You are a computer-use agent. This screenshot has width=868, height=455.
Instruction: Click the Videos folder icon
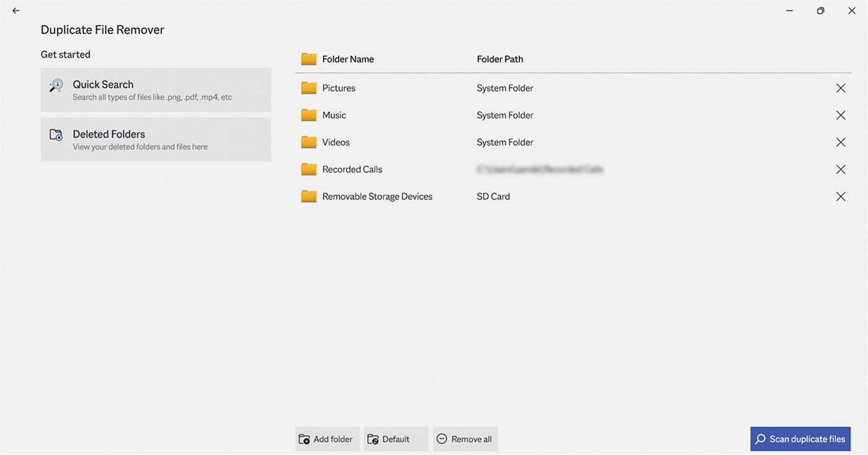(309, 143)
